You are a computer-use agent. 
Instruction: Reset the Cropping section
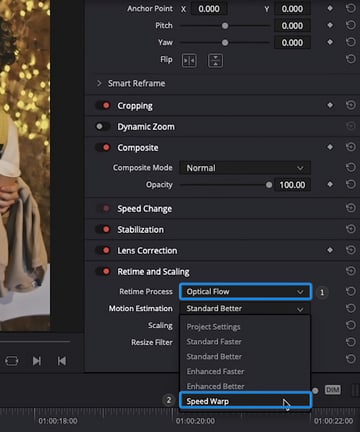coord(351,105)
